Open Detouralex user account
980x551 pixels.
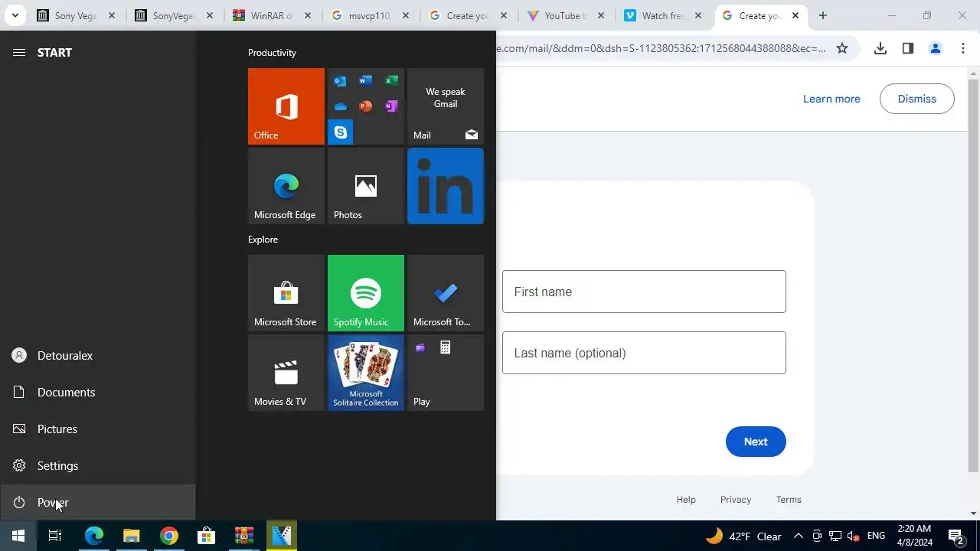click(x=98, y=356)
